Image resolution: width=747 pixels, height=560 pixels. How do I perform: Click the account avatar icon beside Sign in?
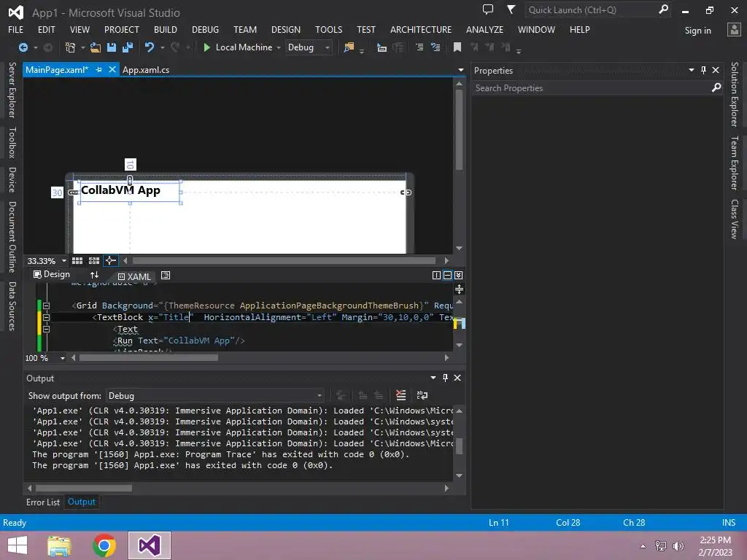pos(734,30)
